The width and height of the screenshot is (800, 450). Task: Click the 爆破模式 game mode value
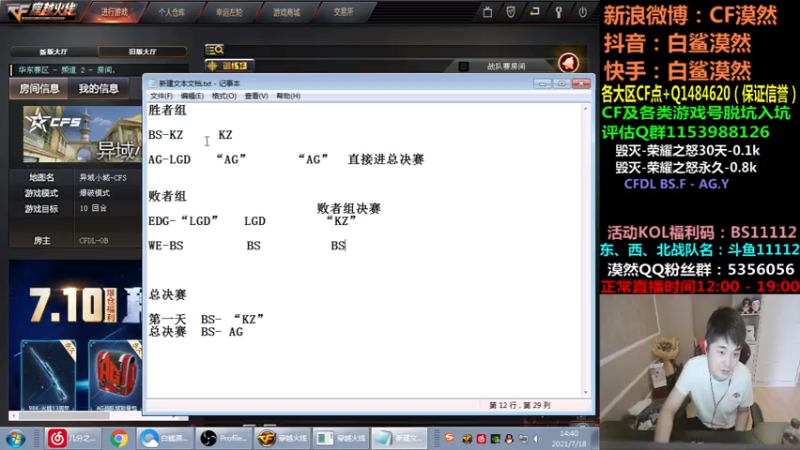(94, 193)
